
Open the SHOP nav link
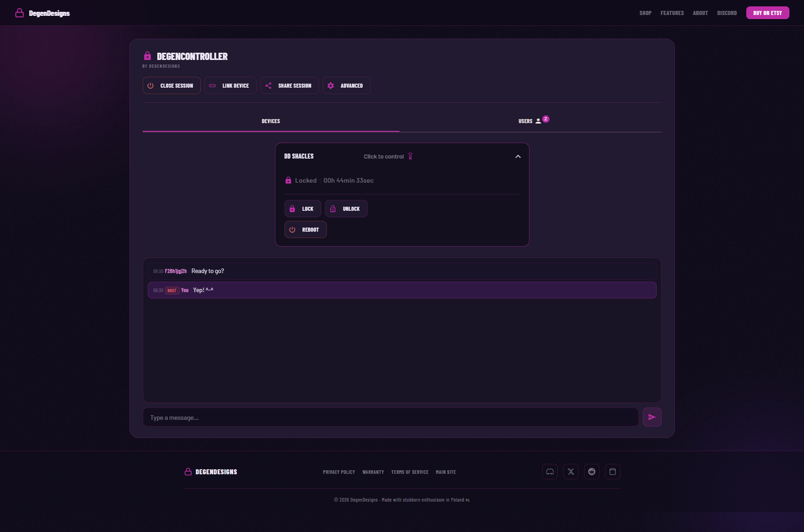645,13
